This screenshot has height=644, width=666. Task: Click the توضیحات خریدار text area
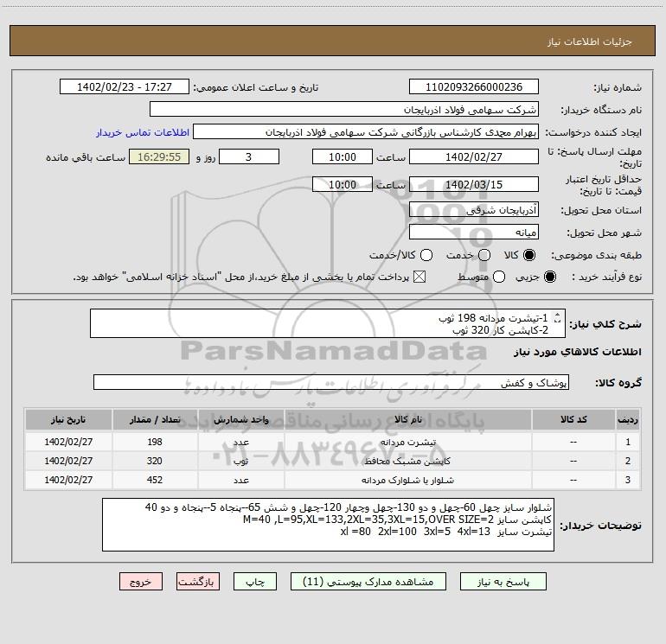coord(328,525)
